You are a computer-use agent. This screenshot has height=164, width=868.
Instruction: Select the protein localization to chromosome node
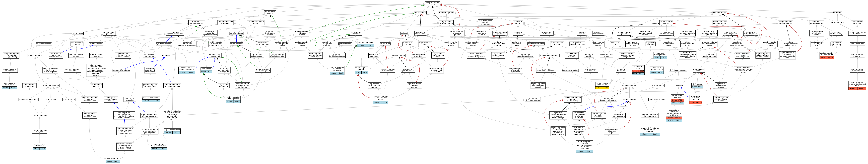(x=857, y=70)
